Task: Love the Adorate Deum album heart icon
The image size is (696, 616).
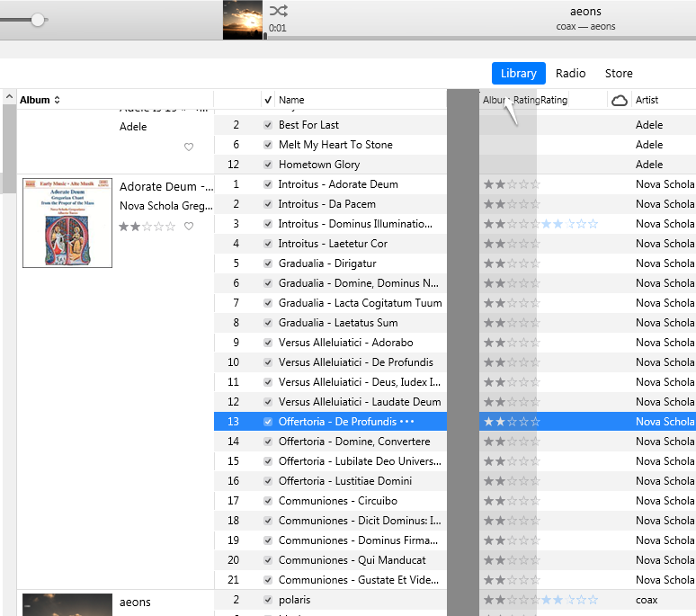Action: 189,227
